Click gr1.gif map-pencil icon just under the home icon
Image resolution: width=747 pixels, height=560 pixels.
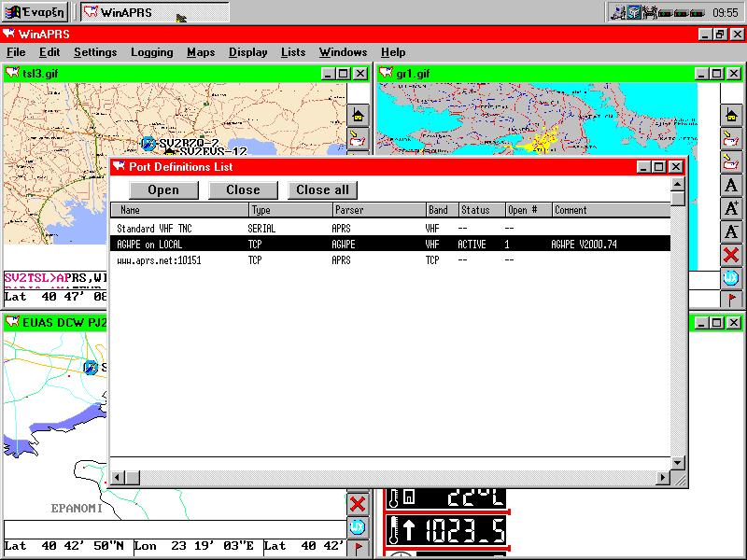731,138
